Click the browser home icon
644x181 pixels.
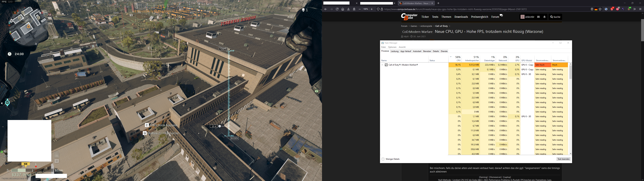pos(343,9)
